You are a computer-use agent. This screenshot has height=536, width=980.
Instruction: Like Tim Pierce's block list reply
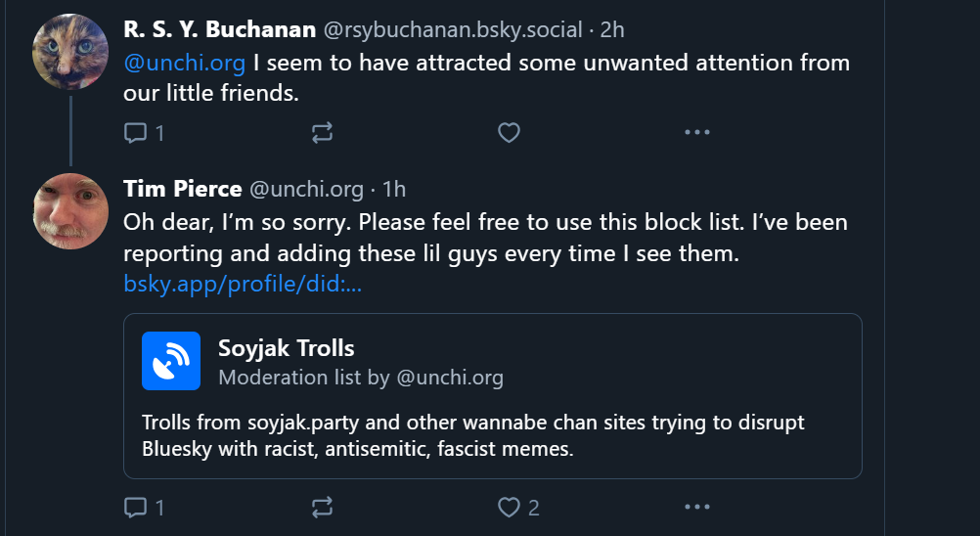(509, 508)
